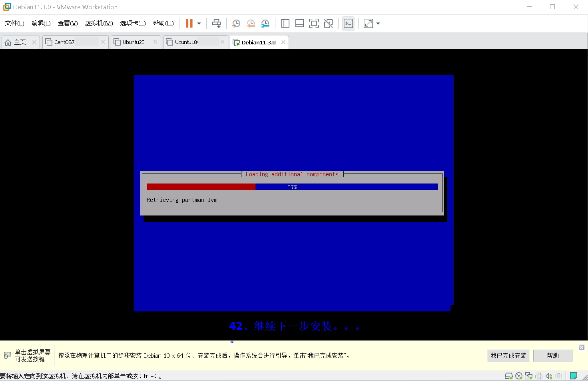Click the keyboard icon in hint bar
Screen dimensions: 588x381
coord(8,355)
